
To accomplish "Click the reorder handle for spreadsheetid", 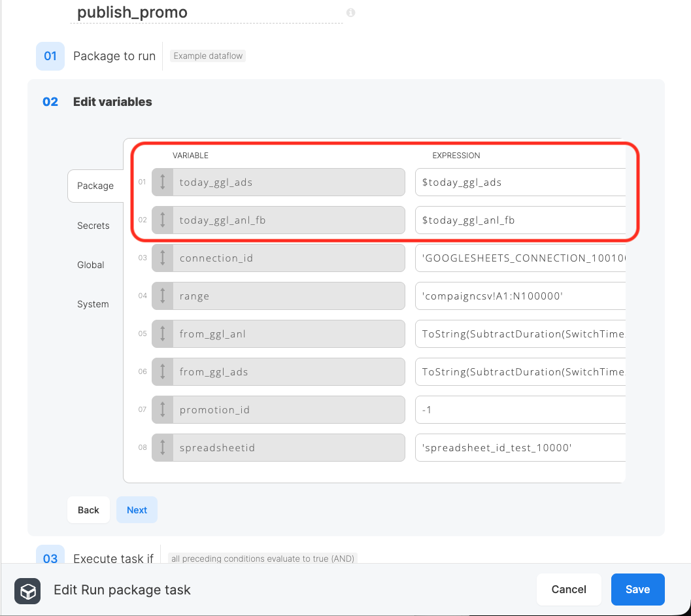I will pos(163,447).
